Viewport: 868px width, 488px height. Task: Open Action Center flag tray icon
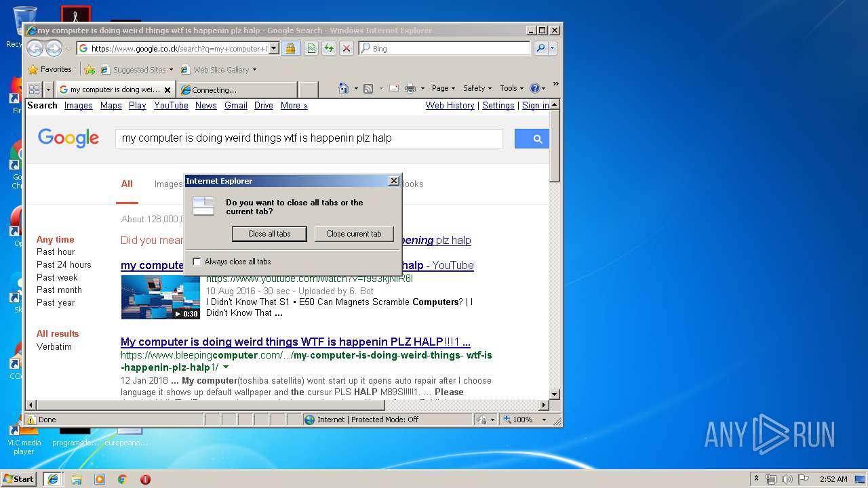click(x=802, y=479)
